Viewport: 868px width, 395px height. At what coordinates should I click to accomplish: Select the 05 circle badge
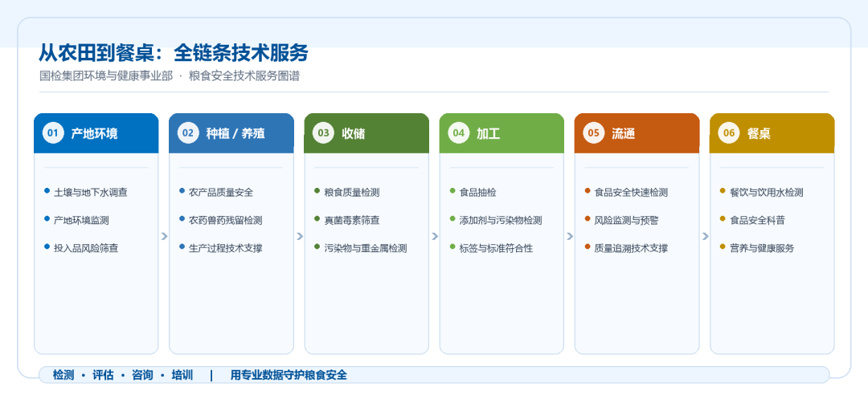click(594, 132)
